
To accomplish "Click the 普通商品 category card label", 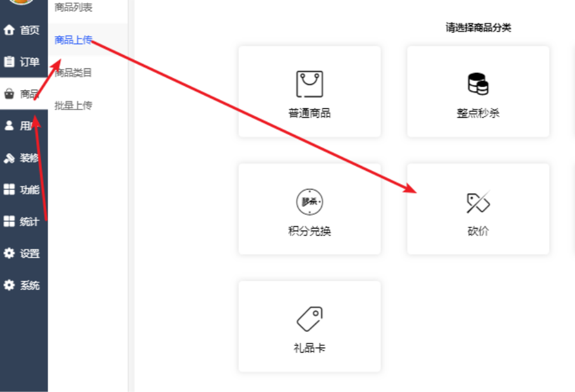I will click(x=309, y=113).
